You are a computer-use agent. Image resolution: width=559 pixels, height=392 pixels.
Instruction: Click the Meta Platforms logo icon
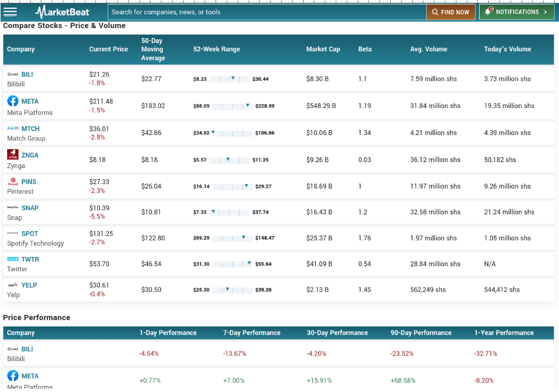click(13, 101)
